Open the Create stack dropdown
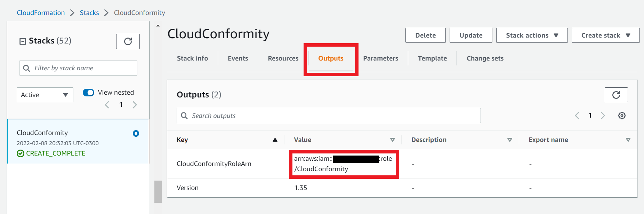This screenshot has height=214, width=644. pyautogui.click(x=605, y=35)
